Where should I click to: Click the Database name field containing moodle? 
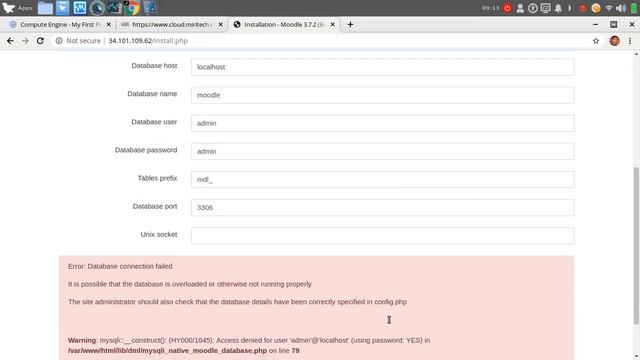pyautogui.click(x=382, y=95)
